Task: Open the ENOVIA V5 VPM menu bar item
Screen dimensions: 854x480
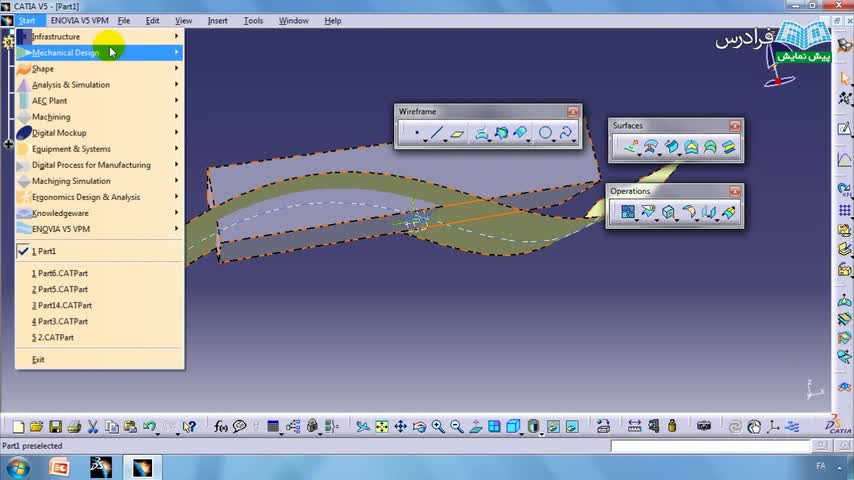Action: (x=80, y=21)
